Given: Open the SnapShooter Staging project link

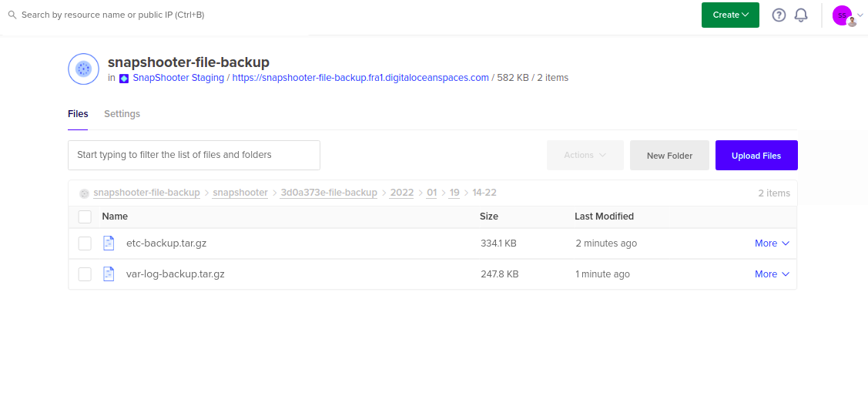Looking at the screenshot, I should 178,78.
